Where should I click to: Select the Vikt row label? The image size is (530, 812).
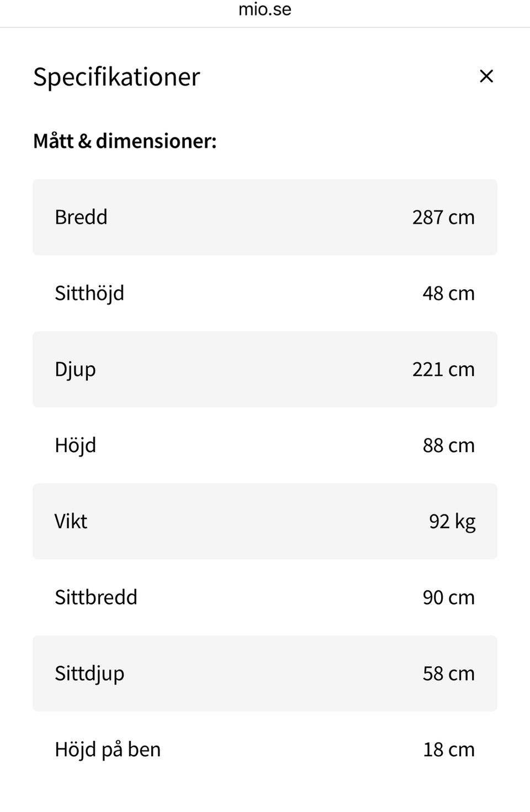(x=71, y=521)
